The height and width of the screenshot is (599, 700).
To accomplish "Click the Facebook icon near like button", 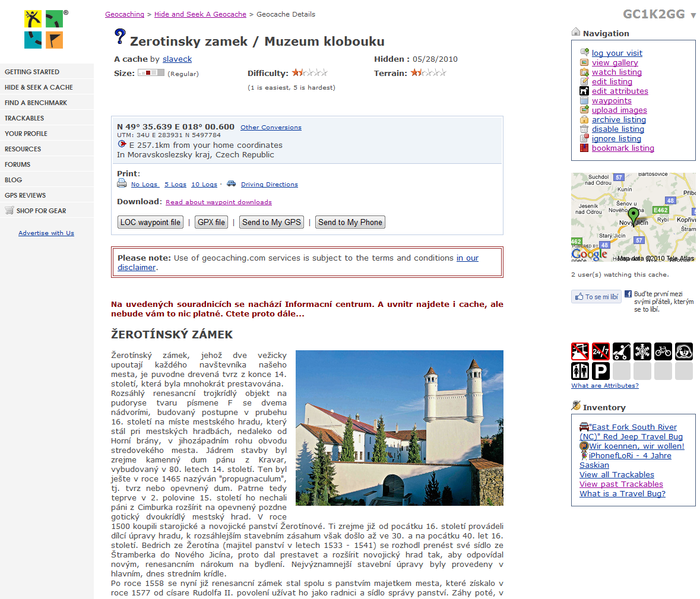I will pos(628,294).
